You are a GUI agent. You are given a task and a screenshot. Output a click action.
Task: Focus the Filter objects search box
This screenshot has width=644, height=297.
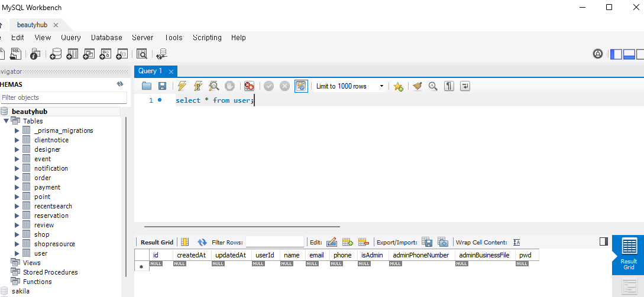point(64,97)
